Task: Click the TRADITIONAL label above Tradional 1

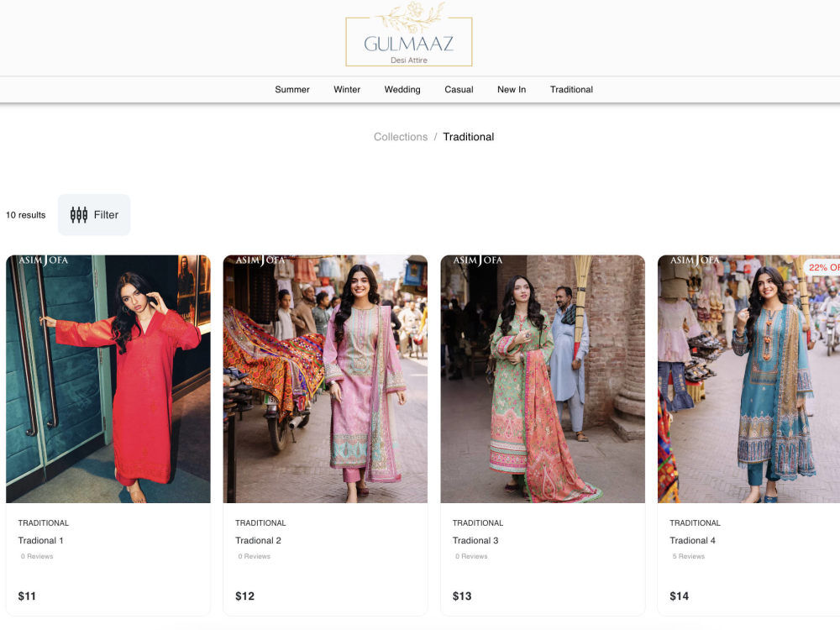Action: [x=44, y=522]
